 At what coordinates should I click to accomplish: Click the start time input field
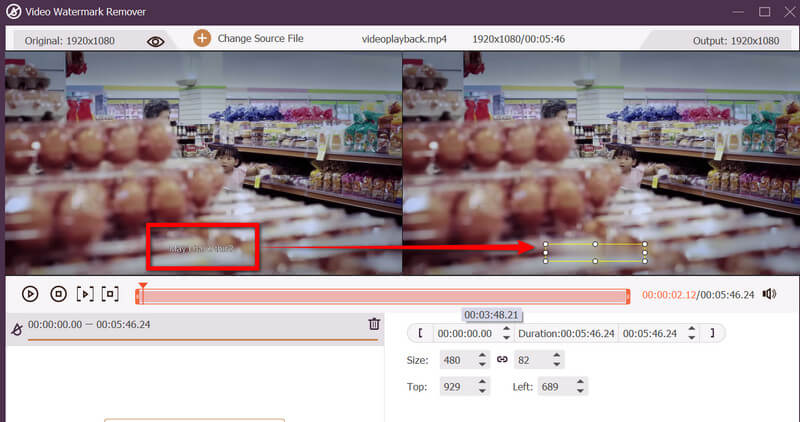[x=466, y=333]
